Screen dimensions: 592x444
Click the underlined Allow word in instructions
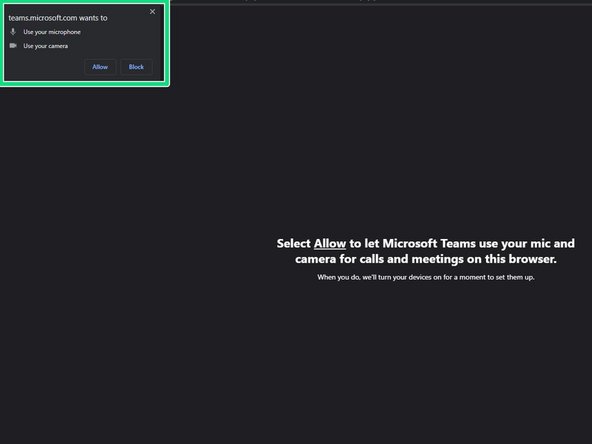click(x=330, y=244)
